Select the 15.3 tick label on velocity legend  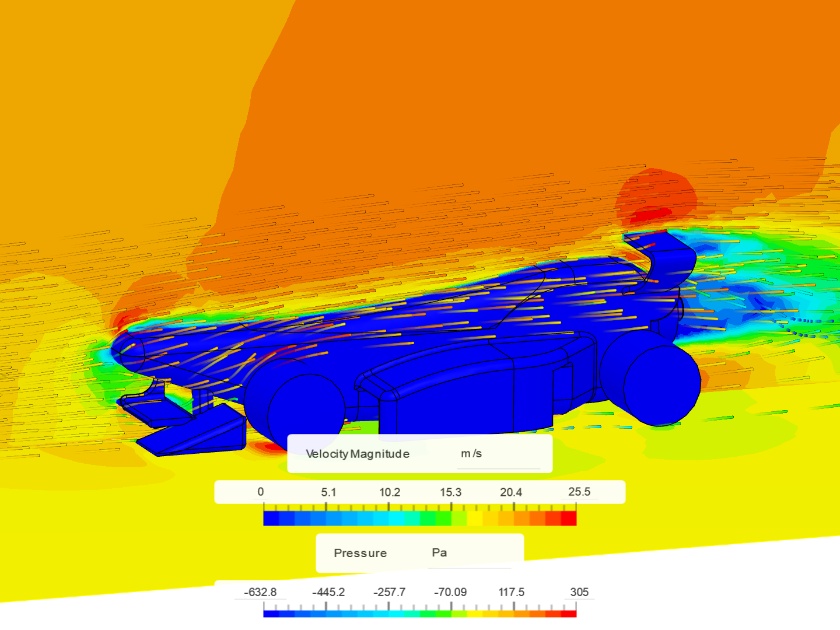click(x=450, y=492)
